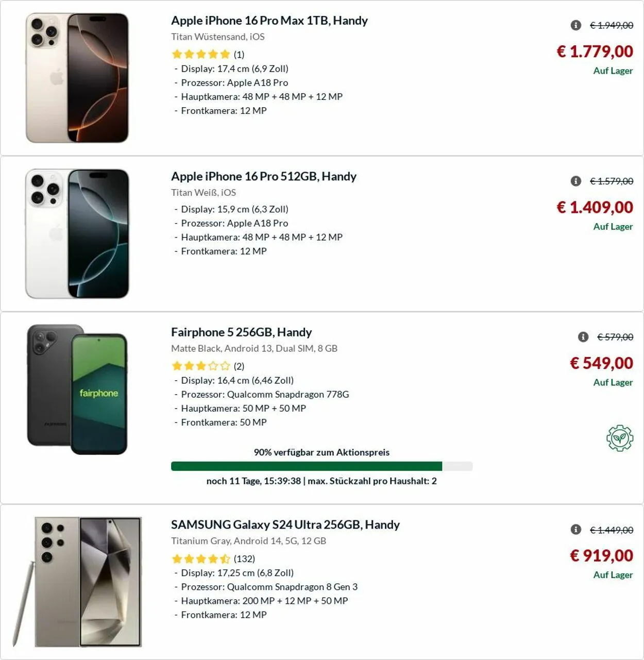Viewport: 644px width, 660px height.
Task: Open iPhone 16 Pro Max star rating
Action: pos(200,54)
